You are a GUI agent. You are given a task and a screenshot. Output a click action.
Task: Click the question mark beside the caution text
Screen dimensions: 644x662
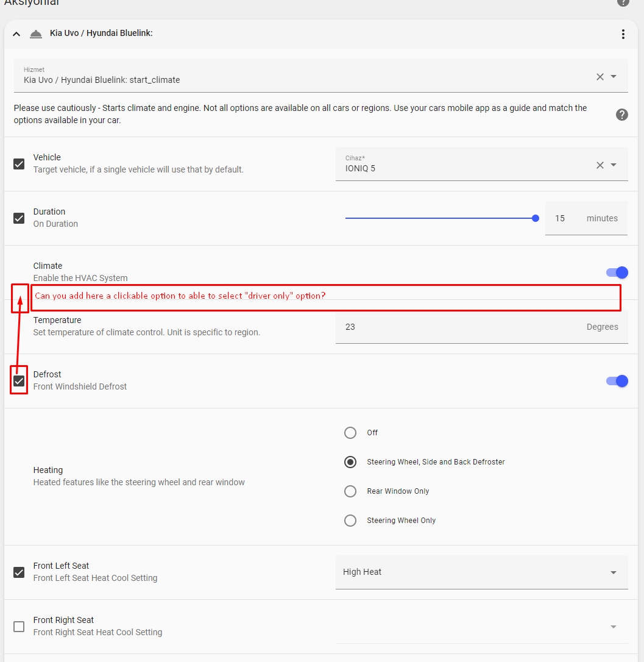(621, 114)
